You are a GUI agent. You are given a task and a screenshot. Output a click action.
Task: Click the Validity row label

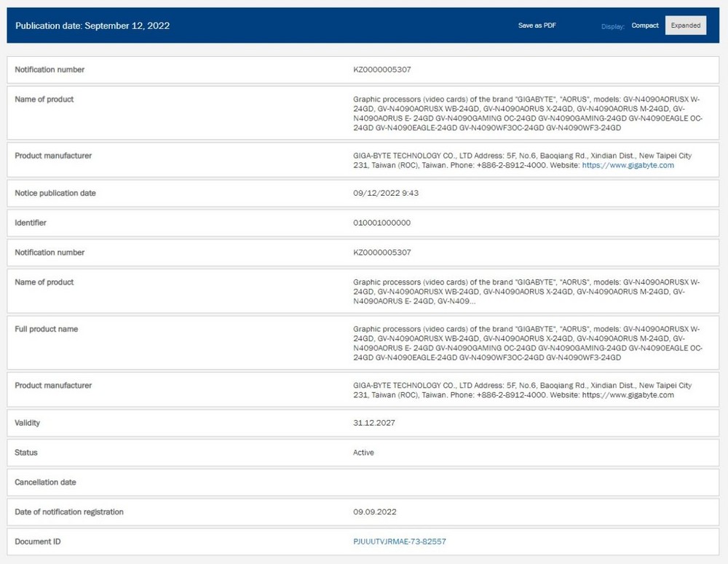click(28, 423)
